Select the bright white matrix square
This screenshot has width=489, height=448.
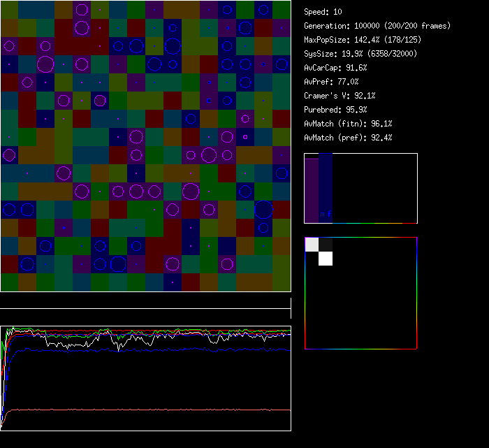[326, 259]
